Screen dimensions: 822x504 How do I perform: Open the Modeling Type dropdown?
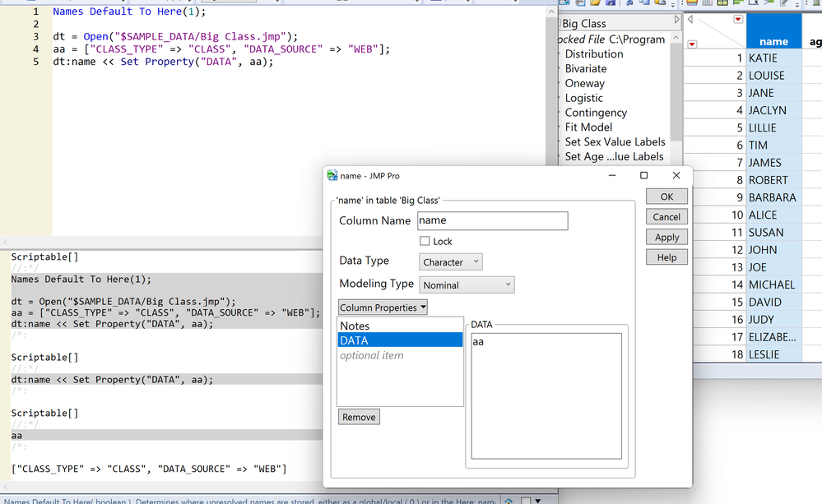click(467, 285)
